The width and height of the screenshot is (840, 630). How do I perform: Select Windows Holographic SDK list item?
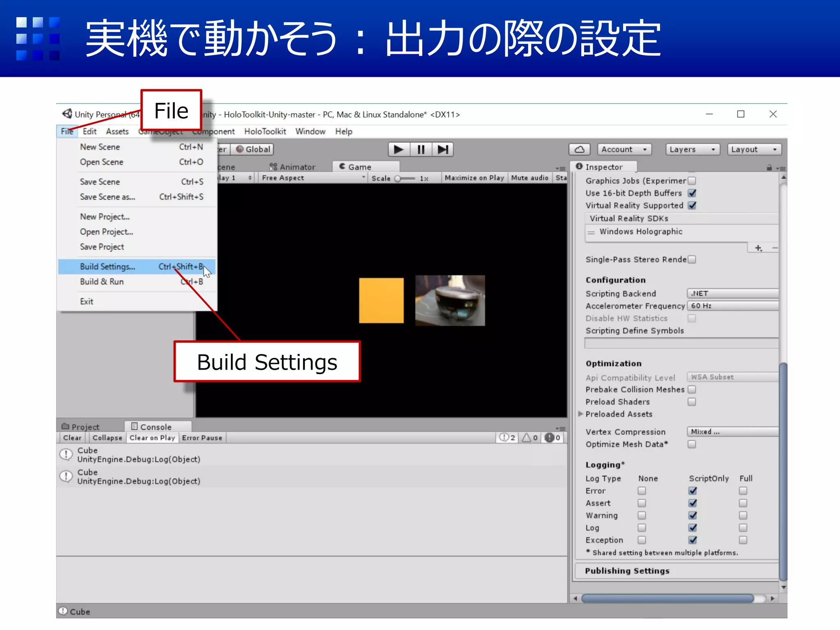682,231
